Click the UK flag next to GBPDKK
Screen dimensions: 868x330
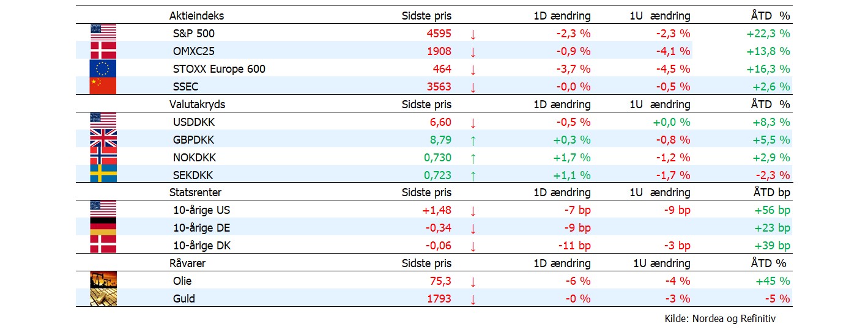(x=103, y=139)
